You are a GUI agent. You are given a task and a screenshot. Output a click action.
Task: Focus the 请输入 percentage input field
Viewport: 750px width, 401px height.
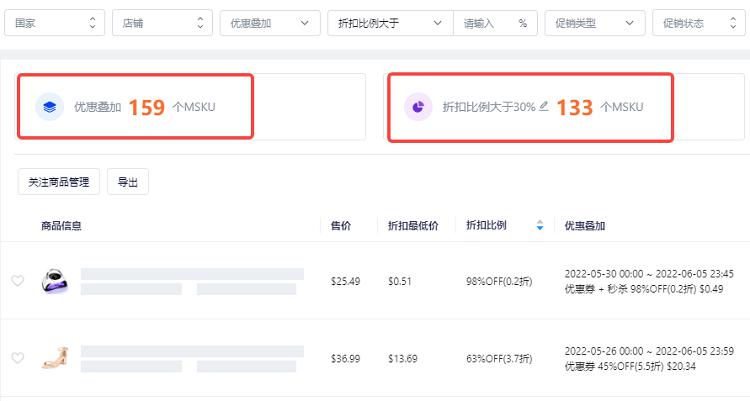pos(485,23)
